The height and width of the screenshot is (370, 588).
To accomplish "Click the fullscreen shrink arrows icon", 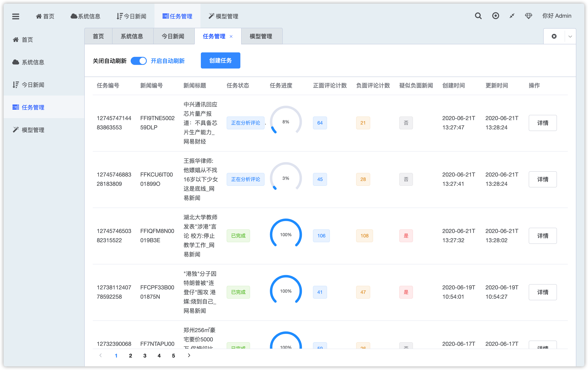I will tap(512, 16).
